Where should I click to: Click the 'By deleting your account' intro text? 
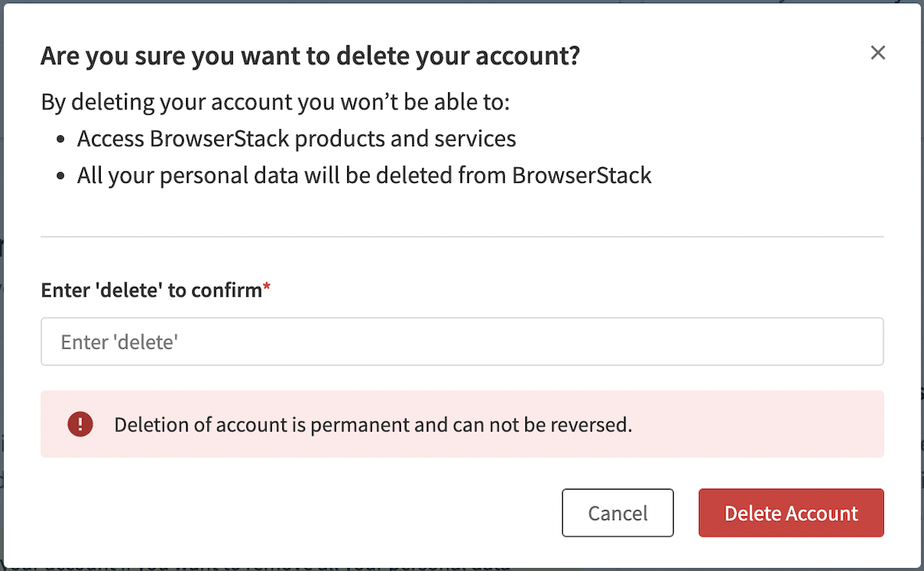click(x=275, y=102)
